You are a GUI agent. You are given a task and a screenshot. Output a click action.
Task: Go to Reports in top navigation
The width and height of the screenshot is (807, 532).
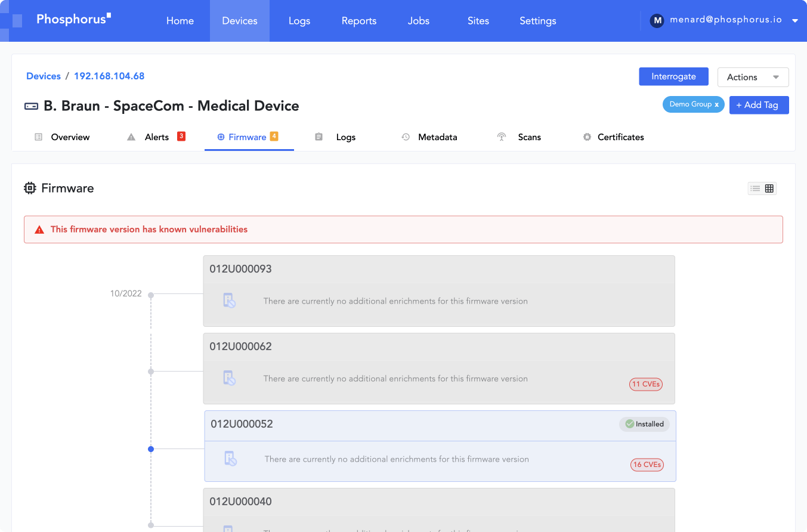[x=358, y=21]
